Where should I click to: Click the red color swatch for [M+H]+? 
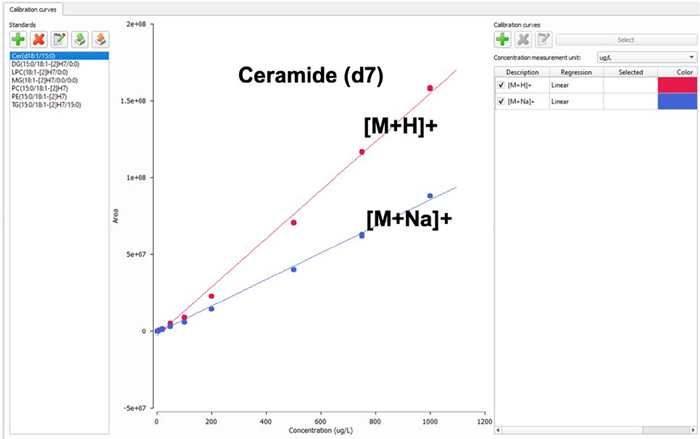677,86
